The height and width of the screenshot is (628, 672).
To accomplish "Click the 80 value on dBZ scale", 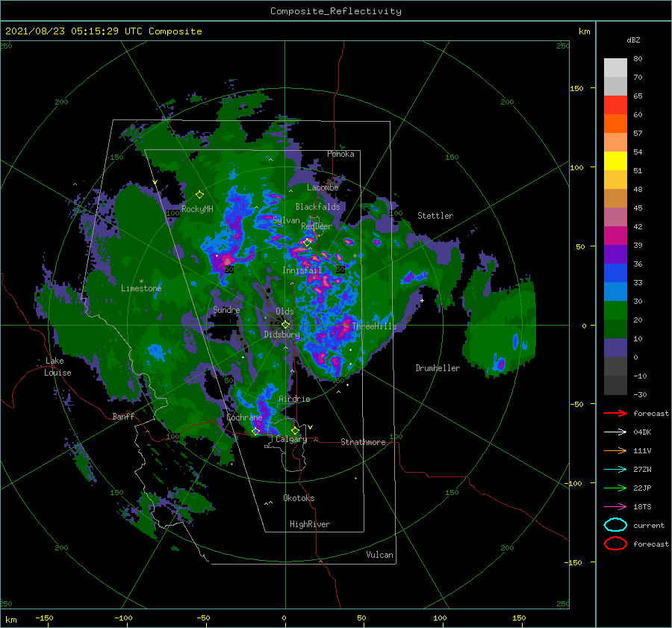I will coord(638,59).
